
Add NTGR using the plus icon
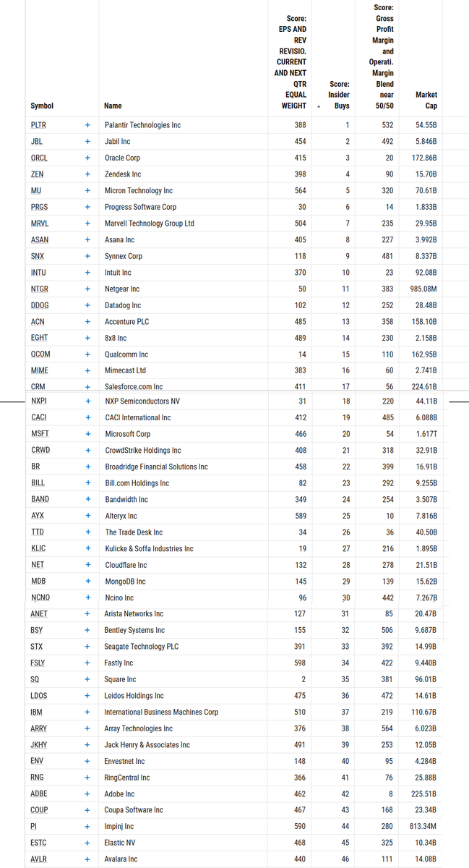point(87,289)
